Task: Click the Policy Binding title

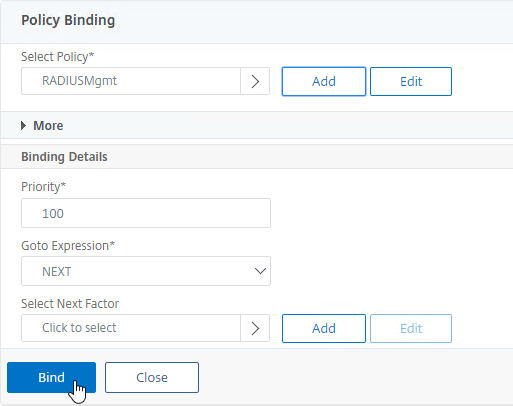Action: (68, 20)
